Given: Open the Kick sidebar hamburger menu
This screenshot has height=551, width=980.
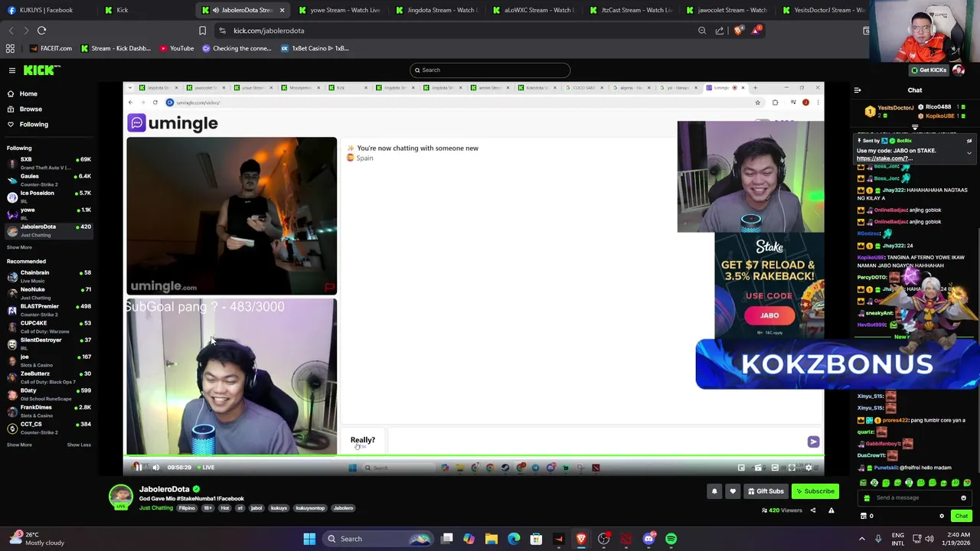Looking at the screenshot, I should click(11, 70).
